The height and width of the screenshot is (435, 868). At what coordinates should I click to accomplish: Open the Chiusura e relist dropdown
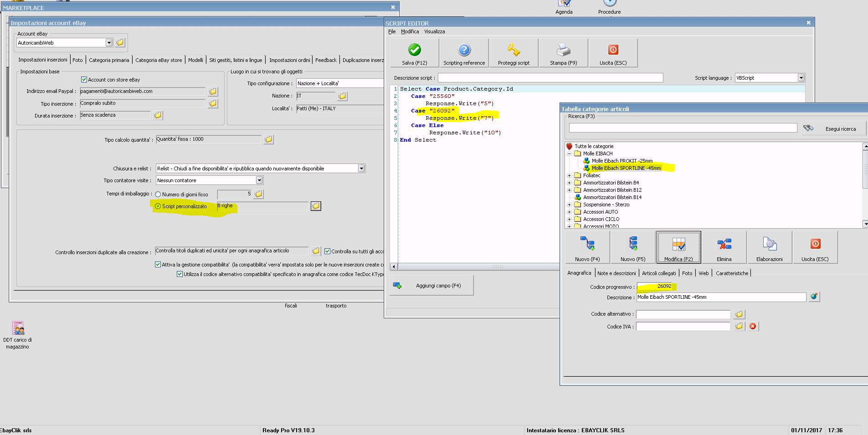pos(361,169)
